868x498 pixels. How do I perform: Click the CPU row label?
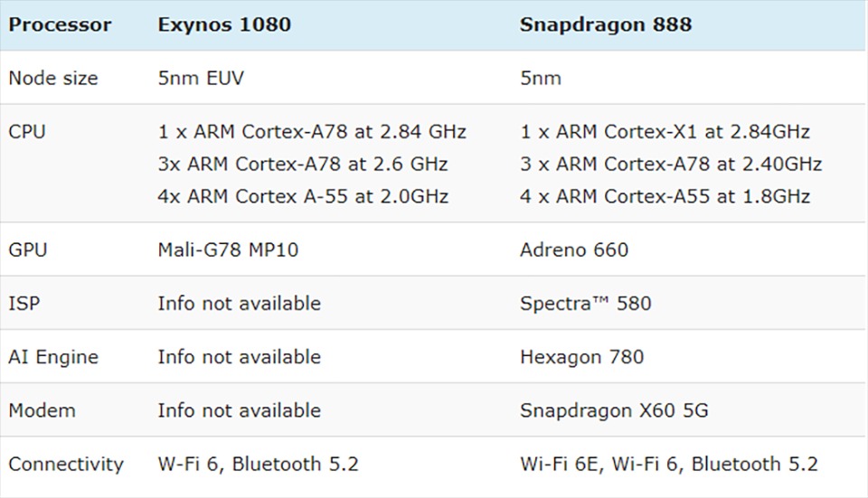(27, 132)
